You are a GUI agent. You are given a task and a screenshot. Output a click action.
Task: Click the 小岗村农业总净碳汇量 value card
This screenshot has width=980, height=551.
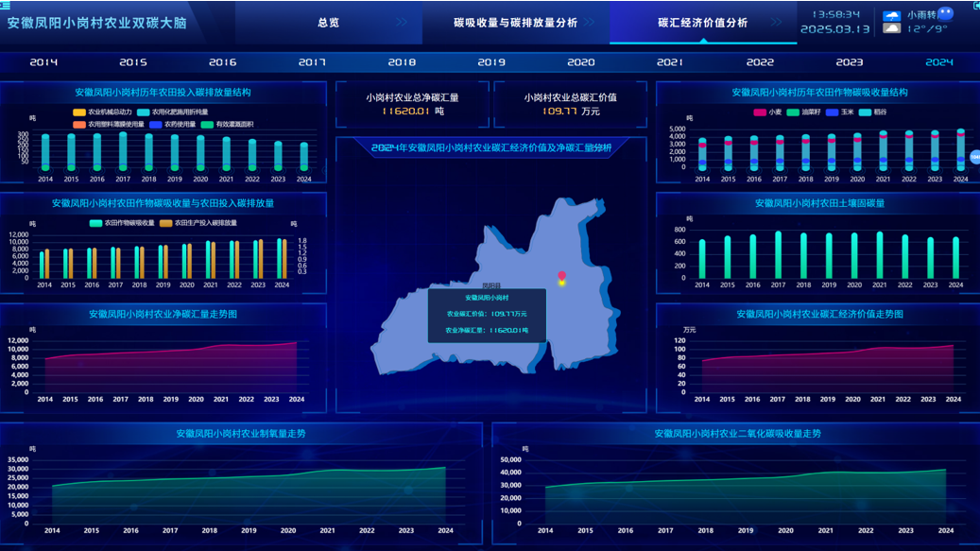[x=412, y=104]
